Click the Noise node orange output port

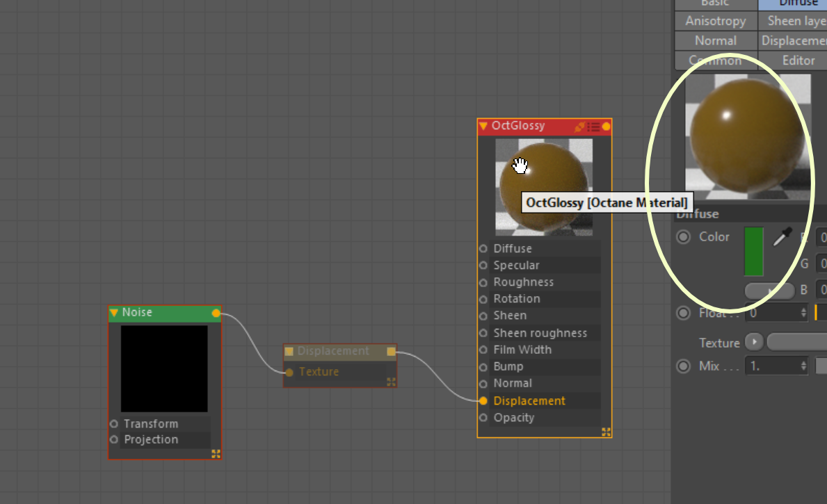pyautogui.click(x=216, y=313)
